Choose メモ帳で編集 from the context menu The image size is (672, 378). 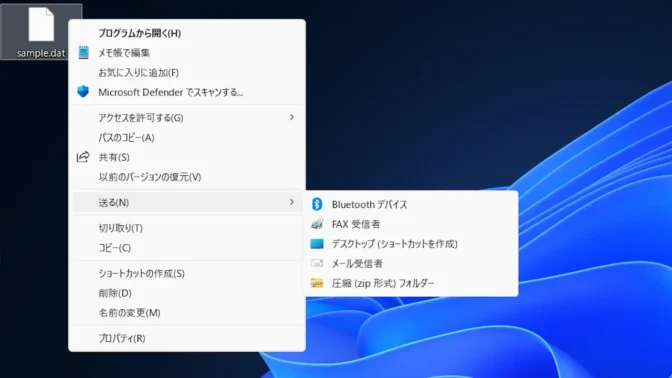[187, 53]
